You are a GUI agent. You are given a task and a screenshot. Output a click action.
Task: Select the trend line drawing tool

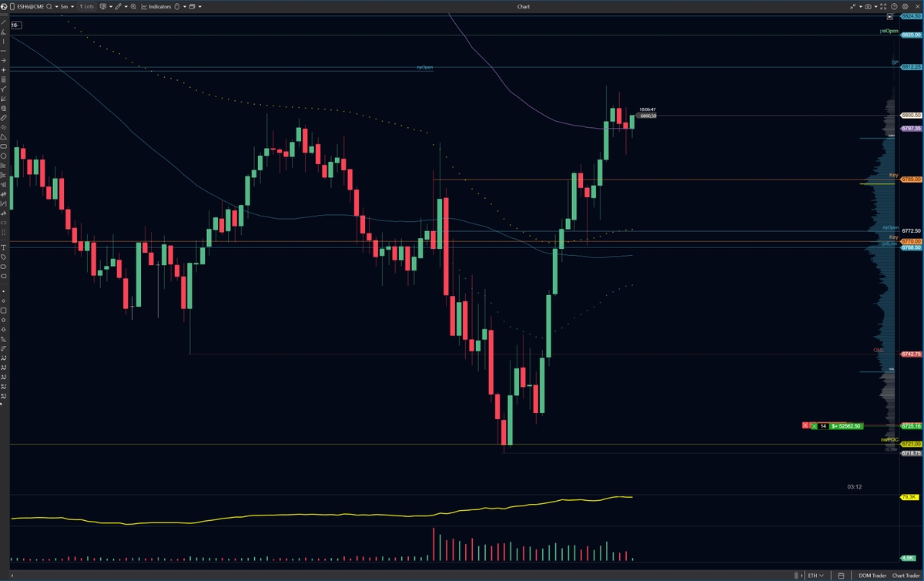pyautogui.click(x=4, y=22)
